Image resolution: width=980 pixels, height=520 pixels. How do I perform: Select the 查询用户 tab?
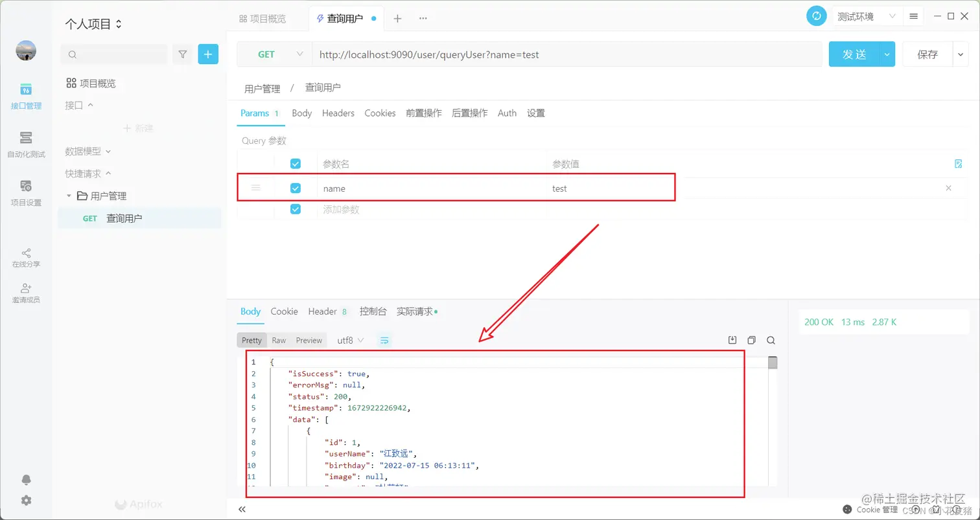[345, 19]
